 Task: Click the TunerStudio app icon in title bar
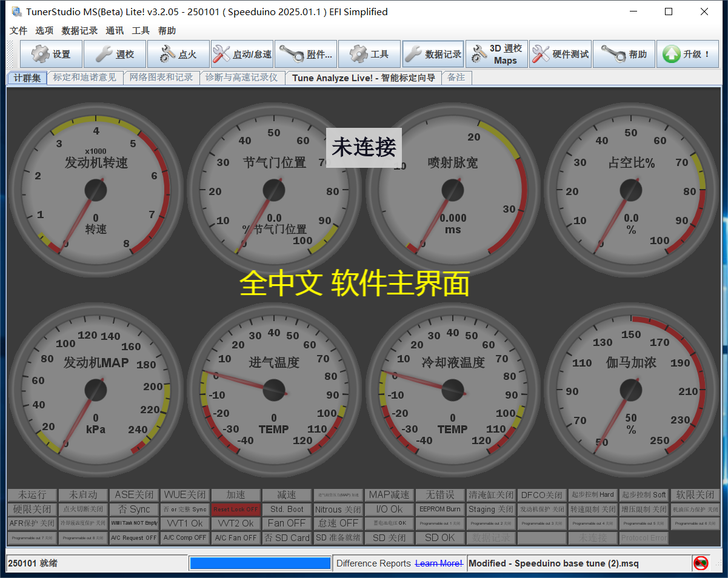pyautogui.click(x=16, y=12)
